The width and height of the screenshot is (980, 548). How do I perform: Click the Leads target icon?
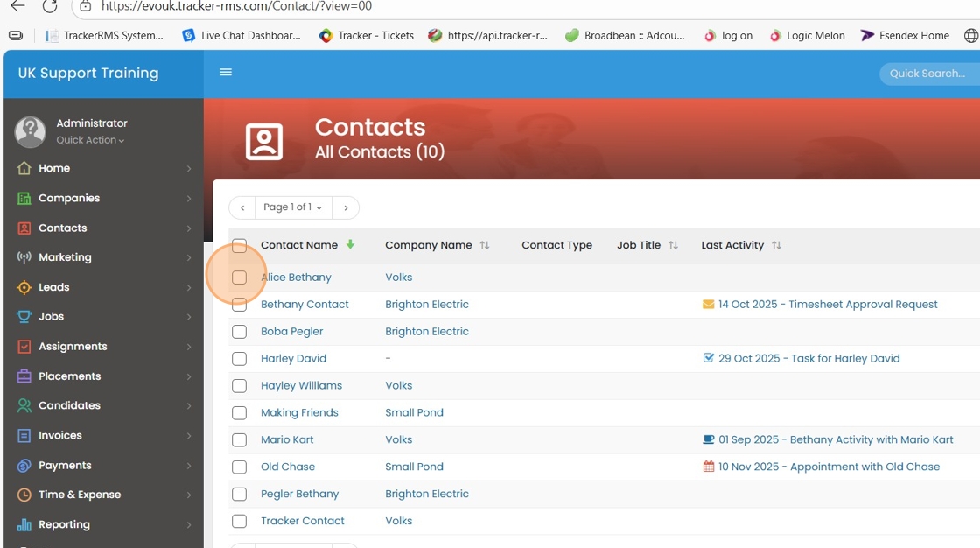click(24, 287)
